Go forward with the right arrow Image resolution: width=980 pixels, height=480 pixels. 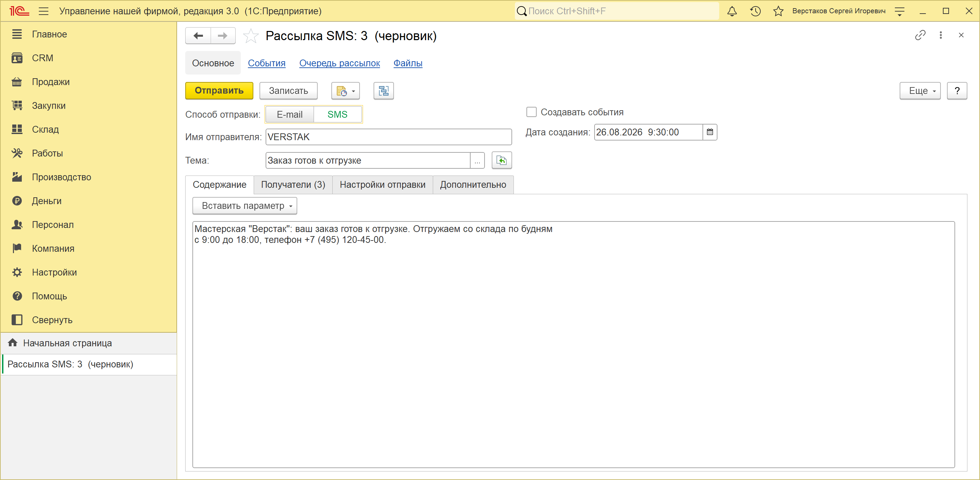pyautogui.click(x=223, y=36)
